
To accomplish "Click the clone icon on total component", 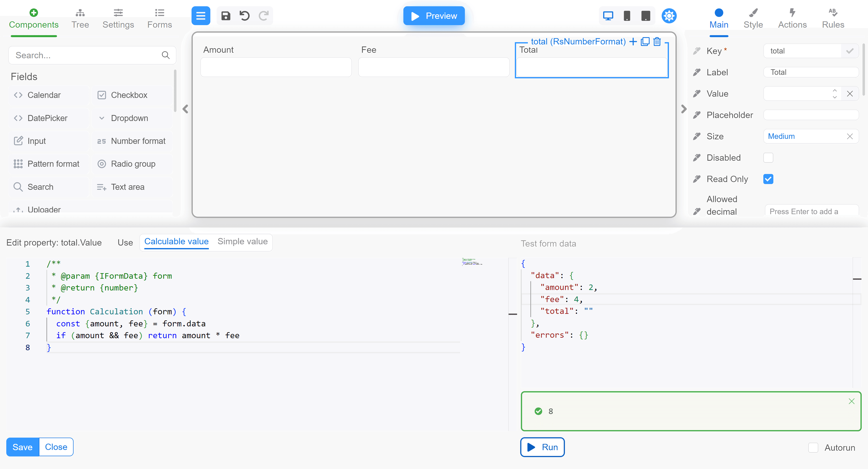I will tap(645, 41).
